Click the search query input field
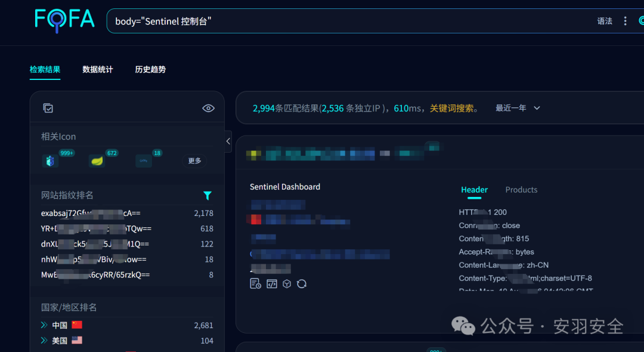Screen dimensions: 644x352 [349, 21]
